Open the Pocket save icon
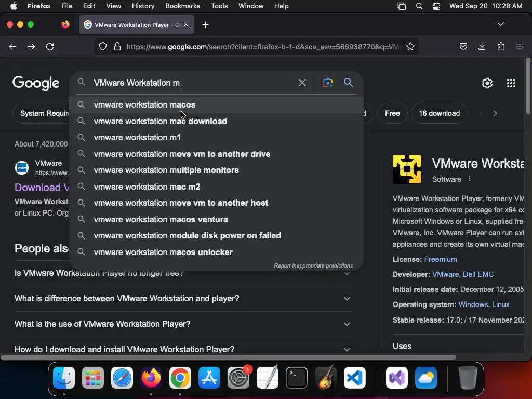The width and height of the screenshot is (532, 399). [x=463, y=46]
